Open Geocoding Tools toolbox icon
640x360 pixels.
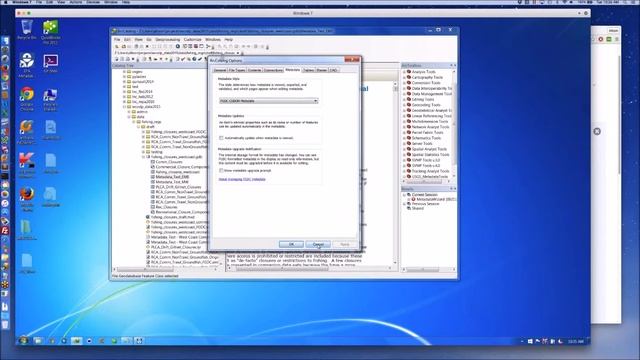point(409,105)
